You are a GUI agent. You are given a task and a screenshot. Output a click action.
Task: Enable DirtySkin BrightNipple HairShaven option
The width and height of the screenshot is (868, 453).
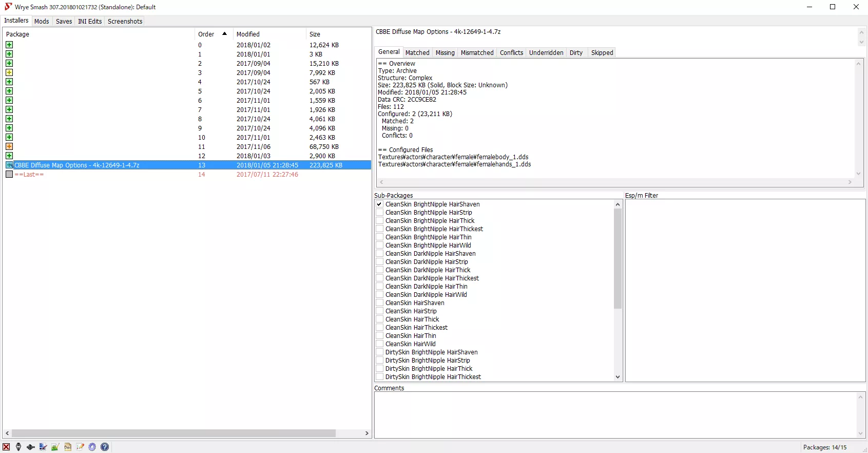pyautogui.click(x=380, y=352)
